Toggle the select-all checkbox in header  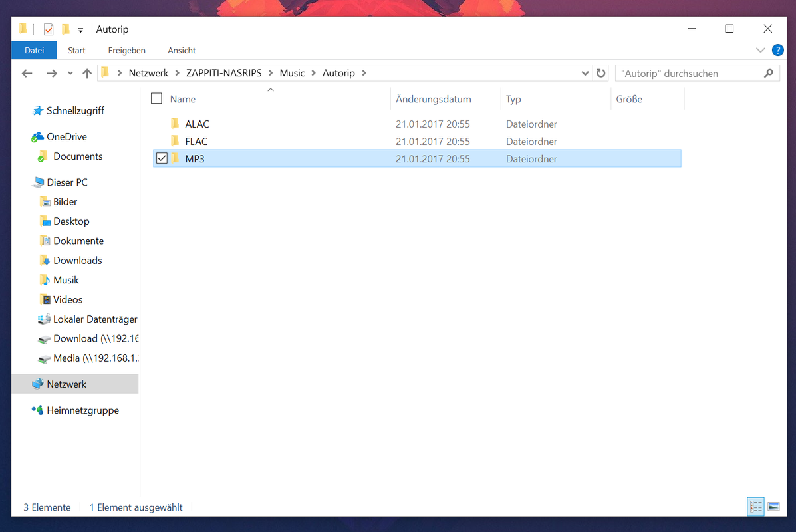[x=156, y=98]
